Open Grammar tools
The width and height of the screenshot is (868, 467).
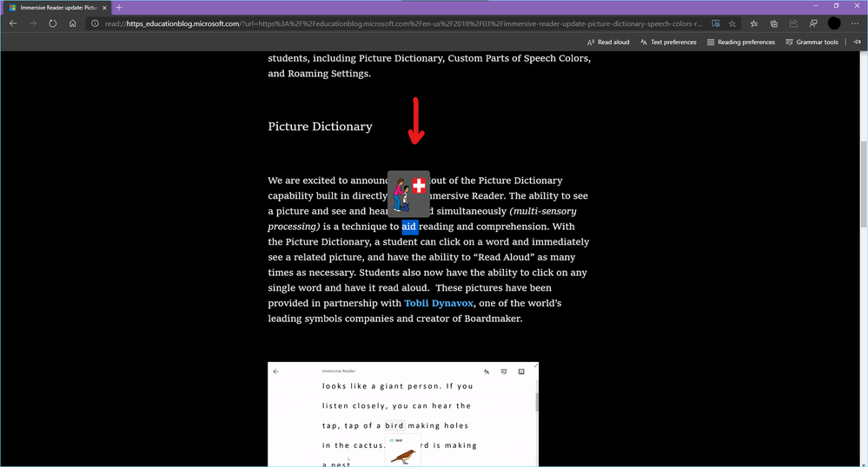pyautogui.click(x=812, y=42)
